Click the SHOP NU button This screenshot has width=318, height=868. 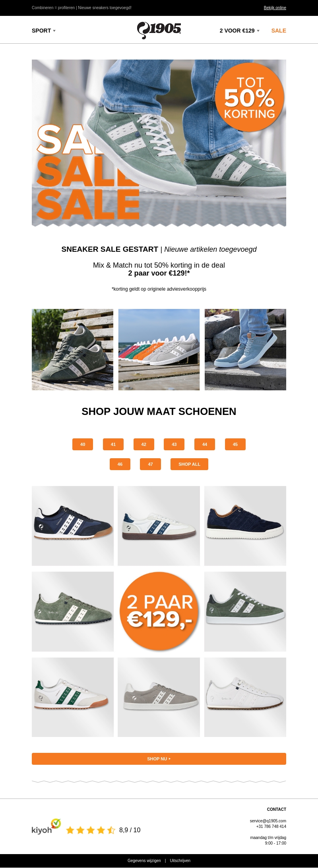coord(159,759)
